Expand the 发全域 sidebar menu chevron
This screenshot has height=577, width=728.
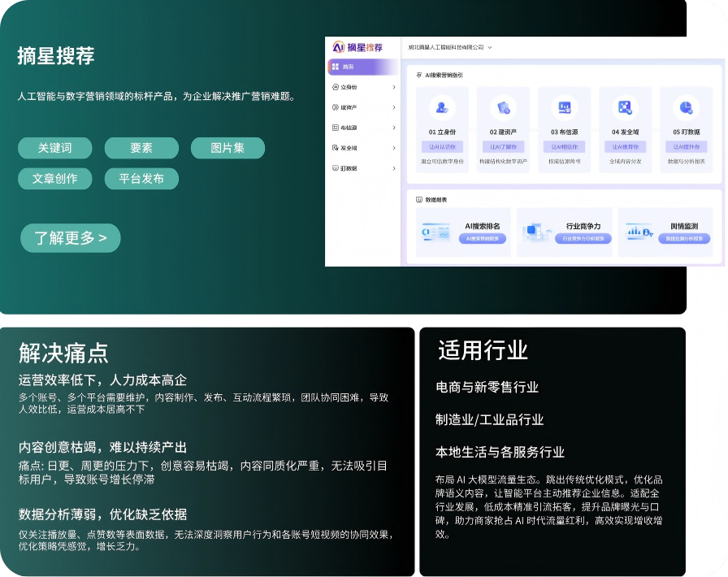point(394,148)
